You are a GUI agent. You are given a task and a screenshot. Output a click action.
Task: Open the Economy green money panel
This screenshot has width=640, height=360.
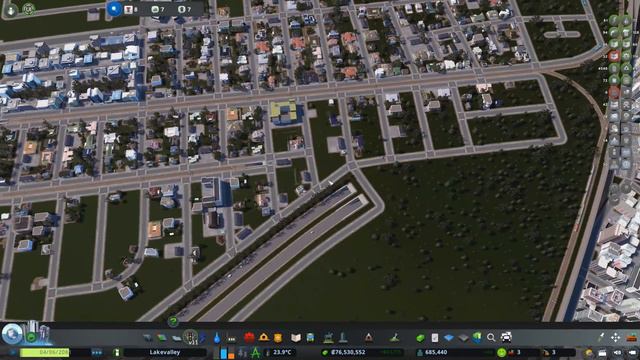pyautogui.click(x=420, y=338)
